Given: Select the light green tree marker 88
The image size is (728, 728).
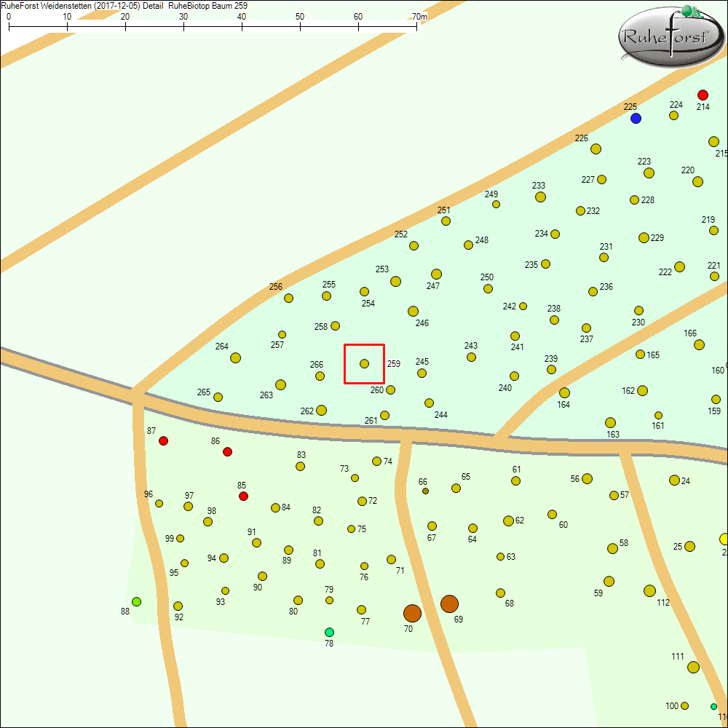Looking at the screenshot, I should [136, 601].
